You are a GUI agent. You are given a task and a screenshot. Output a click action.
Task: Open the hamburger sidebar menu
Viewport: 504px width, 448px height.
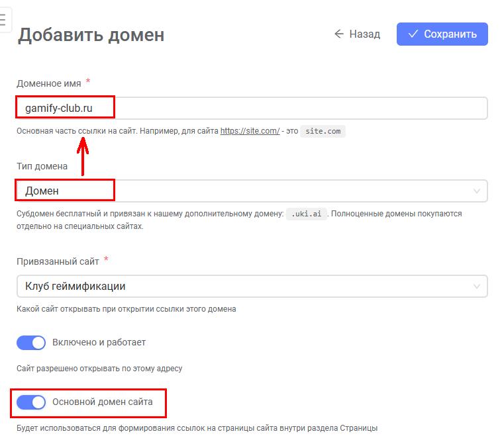pyautogui.click(x=4, y=20)
